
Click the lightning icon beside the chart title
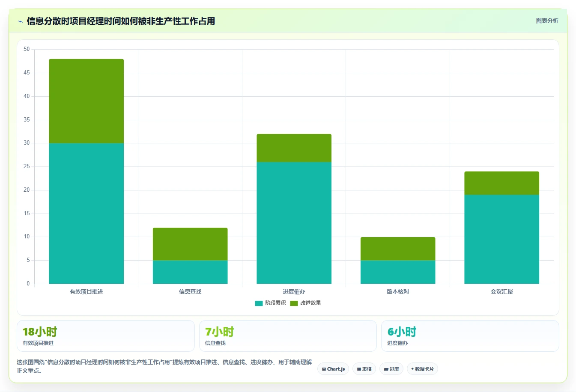(20, 21)
